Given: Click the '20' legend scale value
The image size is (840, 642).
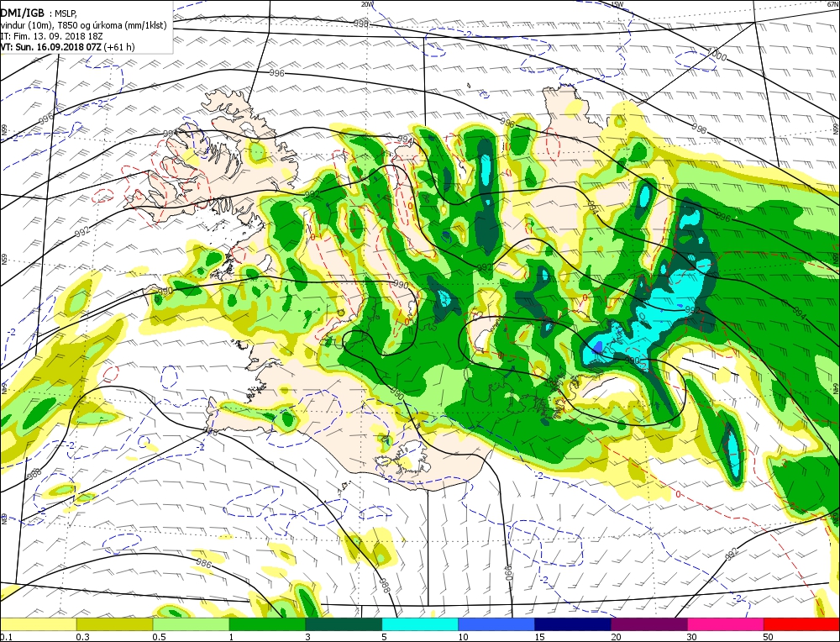Looking at the screenshot, I should pyautogui.click(x=616, y=637).
